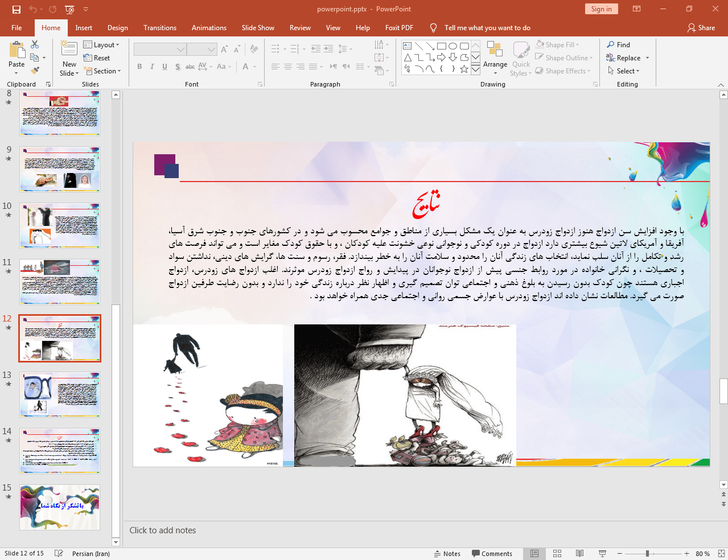Open the Animations tab
Screen dimensions: 728x560
[x=209, y=28]
